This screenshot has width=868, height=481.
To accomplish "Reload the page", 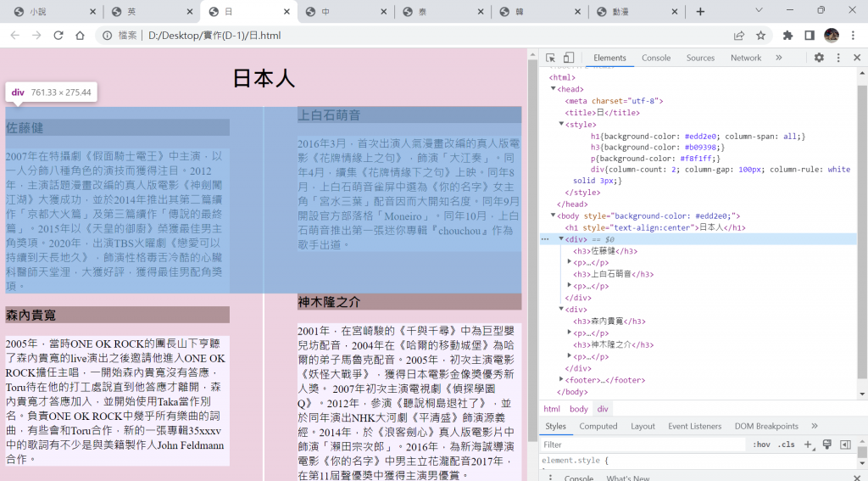I will (x=58, y=36).
